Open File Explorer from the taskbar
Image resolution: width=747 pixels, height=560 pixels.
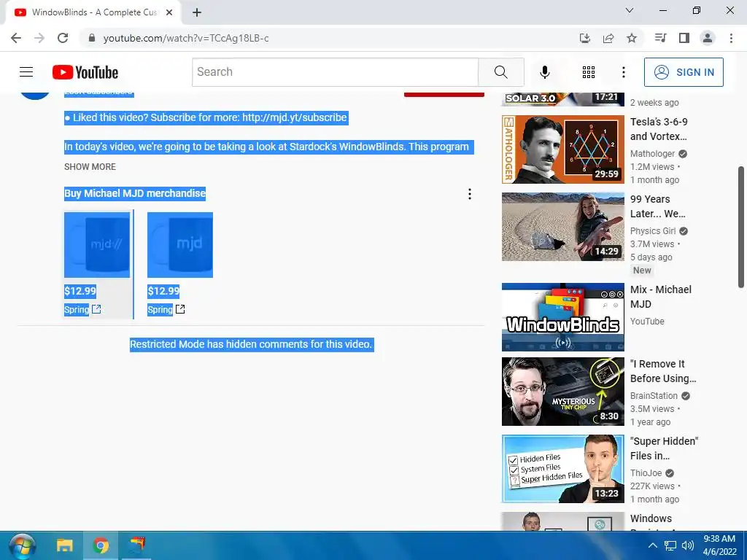(65, 545)
